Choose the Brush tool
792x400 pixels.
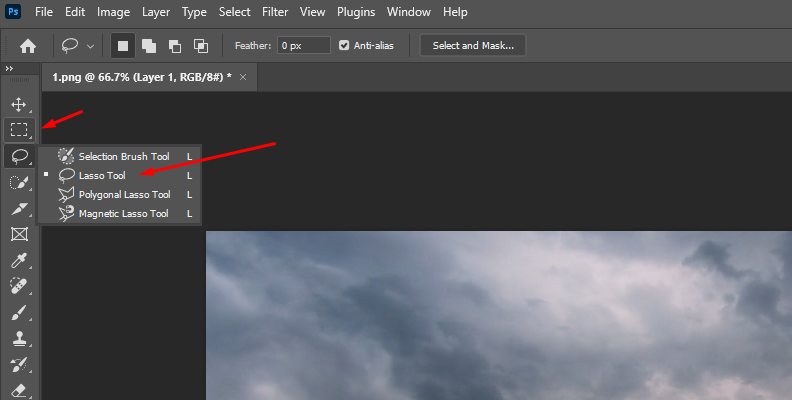pyautogui.click(x=18, y=312)
